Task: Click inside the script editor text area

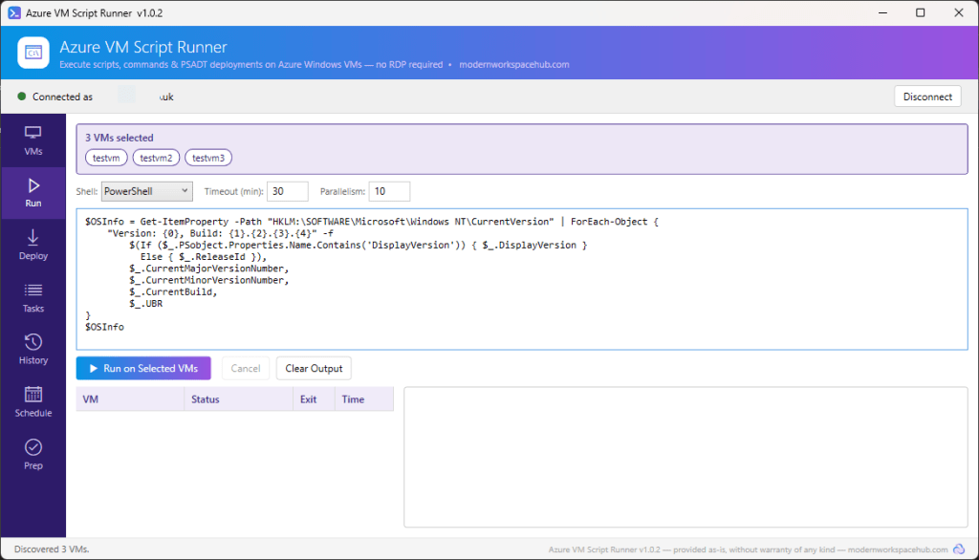Action: [522, 279]
